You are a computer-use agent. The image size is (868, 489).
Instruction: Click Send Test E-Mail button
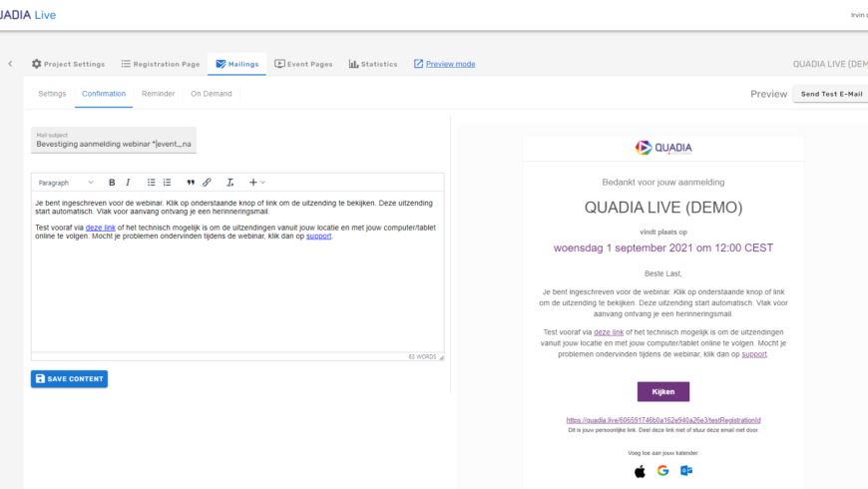coord(831,94)
